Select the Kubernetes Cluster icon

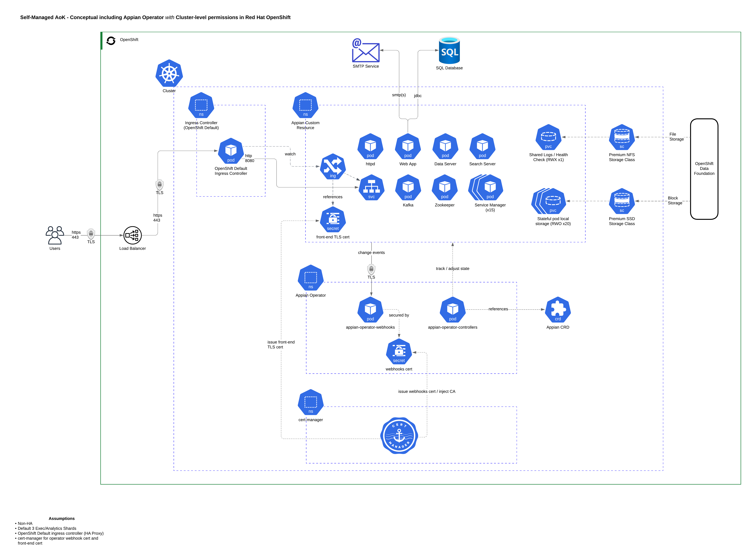coord(169,73)
